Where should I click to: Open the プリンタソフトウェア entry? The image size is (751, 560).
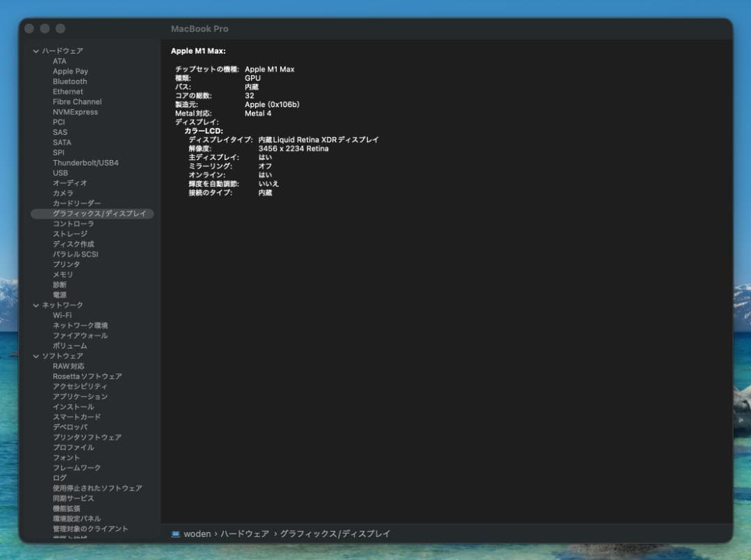87,438
